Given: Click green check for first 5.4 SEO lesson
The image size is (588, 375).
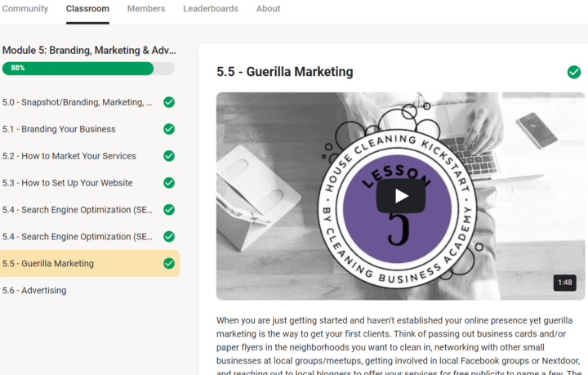Looking at the screenshot, I should [169, 210].
